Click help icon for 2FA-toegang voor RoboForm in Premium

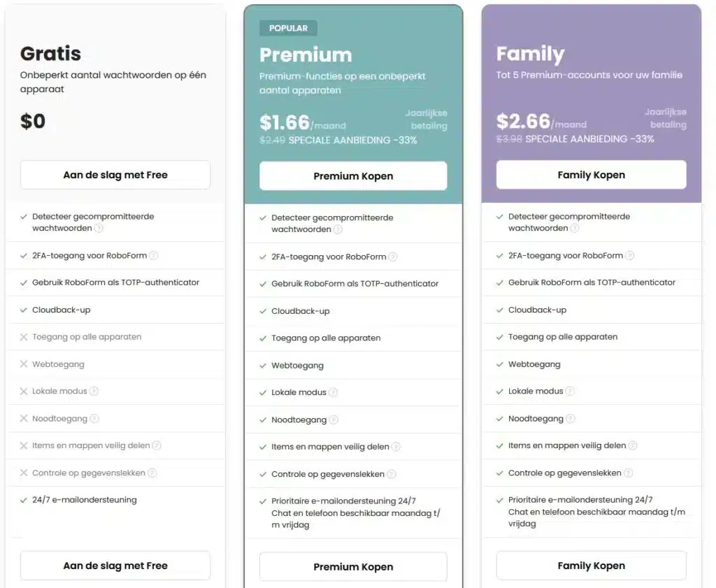click(x=393, y=257)
